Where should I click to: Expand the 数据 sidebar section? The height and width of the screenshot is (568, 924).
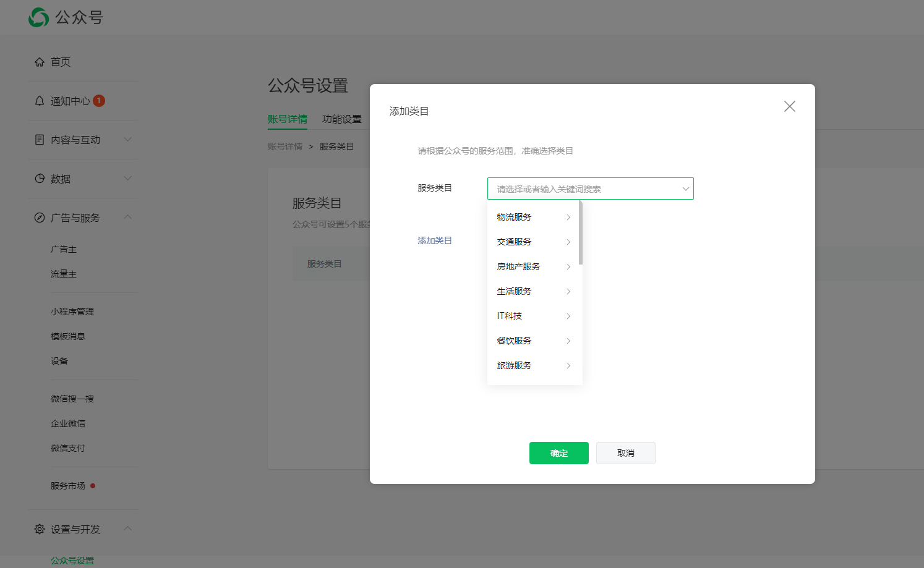(128, 178)
